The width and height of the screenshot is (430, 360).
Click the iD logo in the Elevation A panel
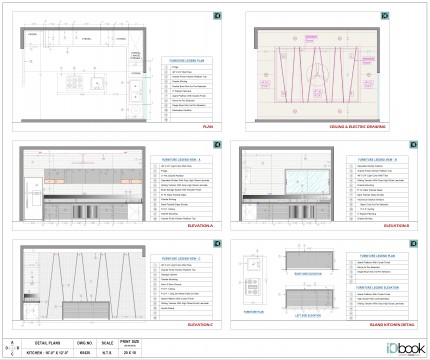click(217, 144)
